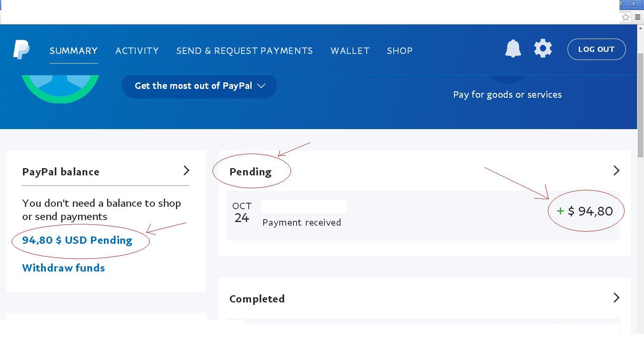Open Get the most out of PayPal dropdown
The image size is (644, 362).
[x=199, y=86]
